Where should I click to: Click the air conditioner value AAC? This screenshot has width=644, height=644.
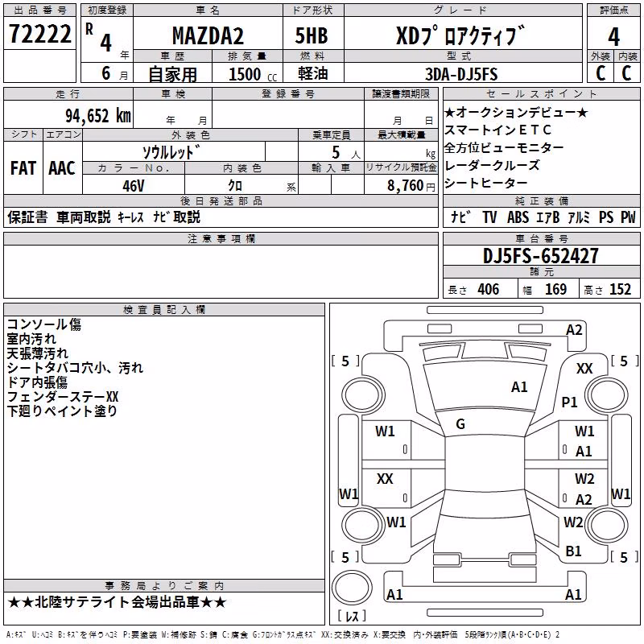coord(62,168)
